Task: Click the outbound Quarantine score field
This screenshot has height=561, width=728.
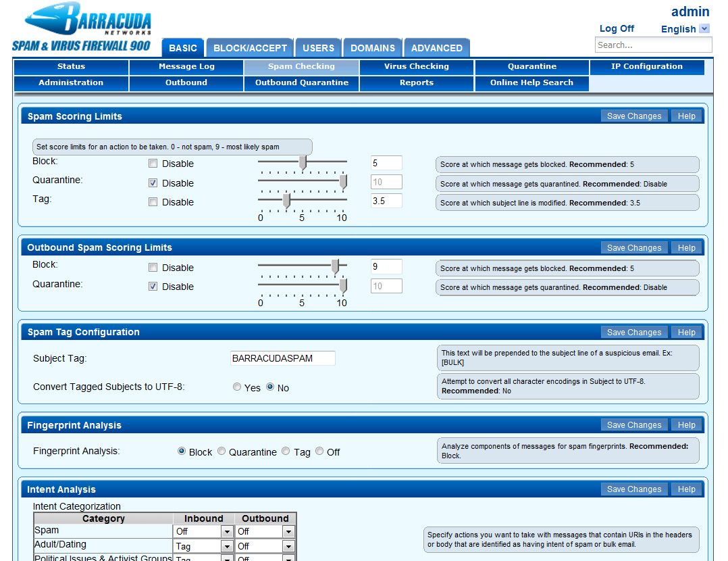Action: point(386,286)
